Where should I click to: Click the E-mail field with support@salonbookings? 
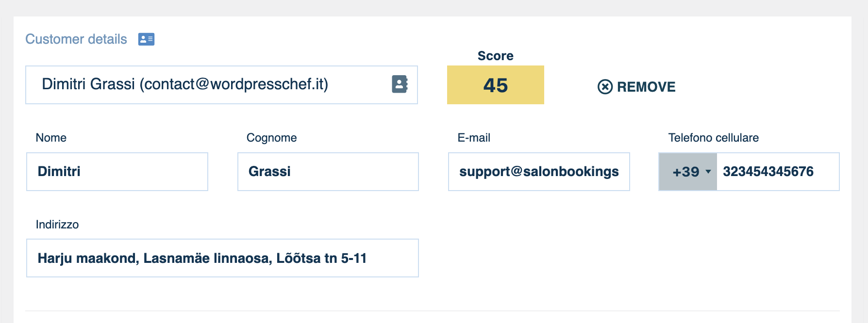pos(538,172)
